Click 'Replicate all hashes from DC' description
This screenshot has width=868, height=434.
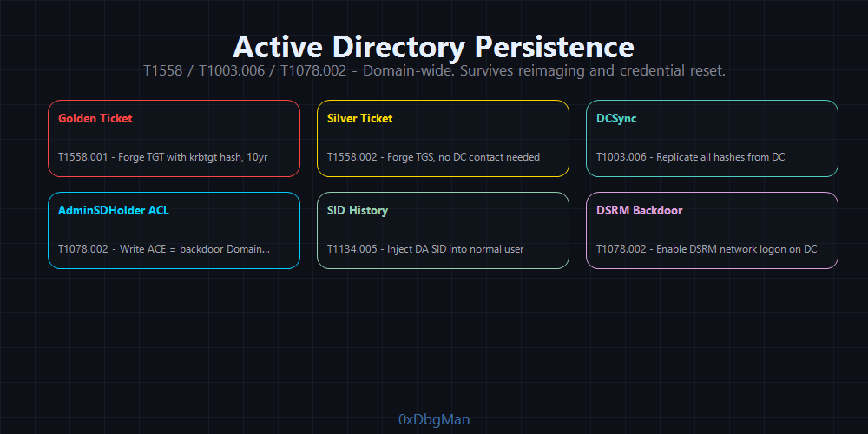click(x=720, y=157)
